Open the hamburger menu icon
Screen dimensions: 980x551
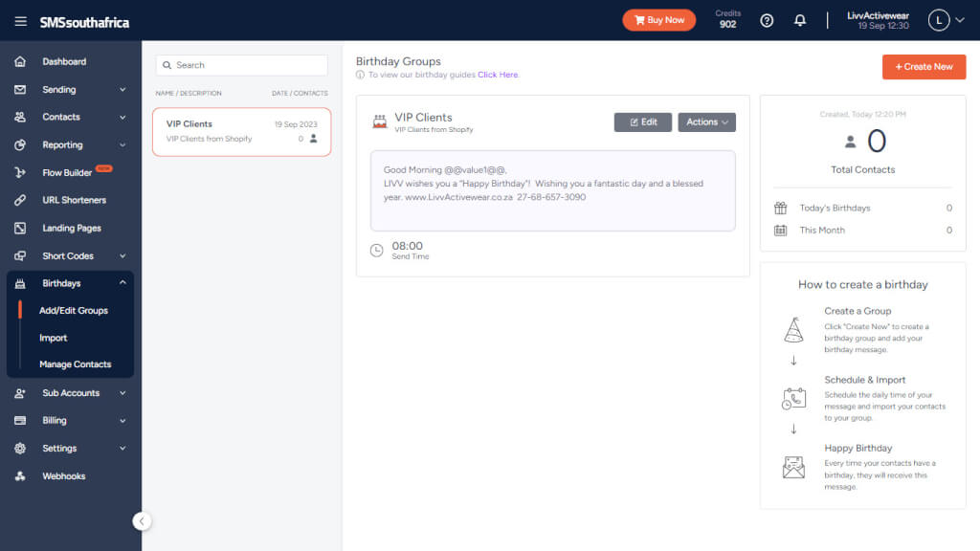(21, 21)
